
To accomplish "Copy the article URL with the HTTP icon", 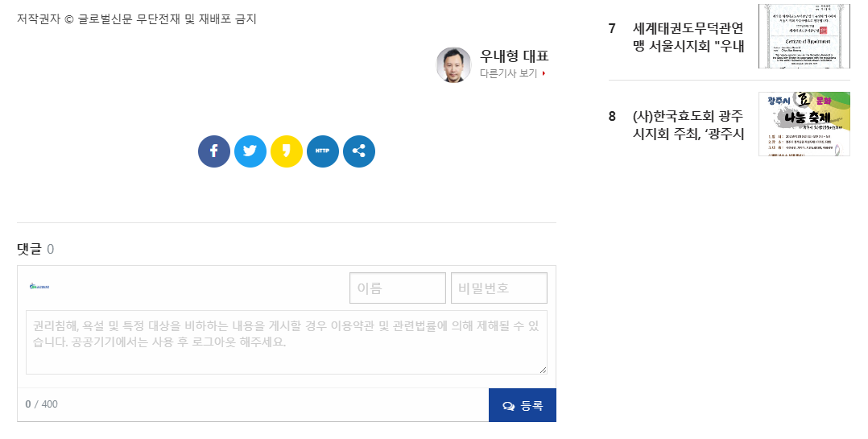I will [323, 151].
